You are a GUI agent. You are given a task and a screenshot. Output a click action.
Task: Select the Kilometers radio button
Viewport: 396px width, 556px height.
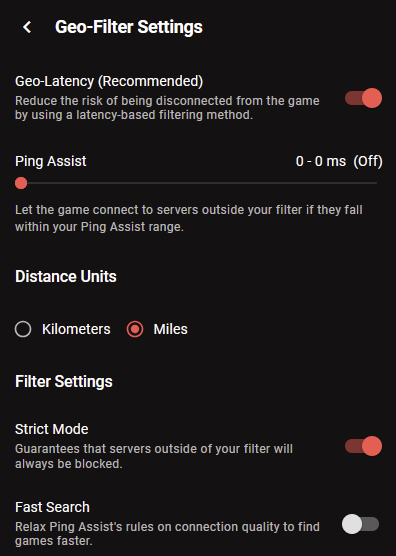(23, 329)
